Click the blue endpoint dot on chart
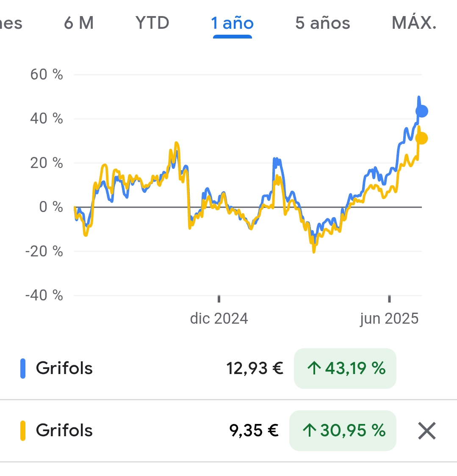This screenshot has width=457, height=476. tap(422, 111)
